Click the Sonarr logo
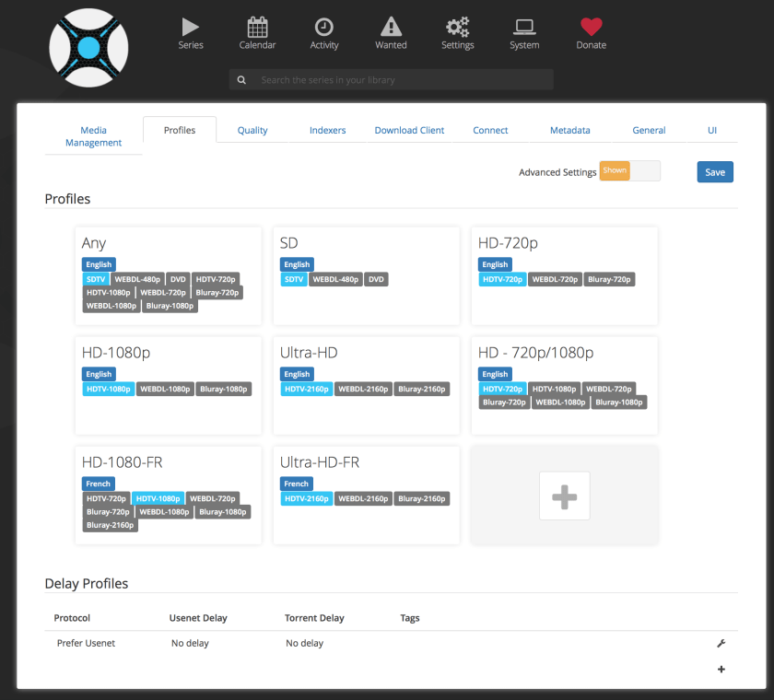774x700 pixels. [x=88, y=48]
